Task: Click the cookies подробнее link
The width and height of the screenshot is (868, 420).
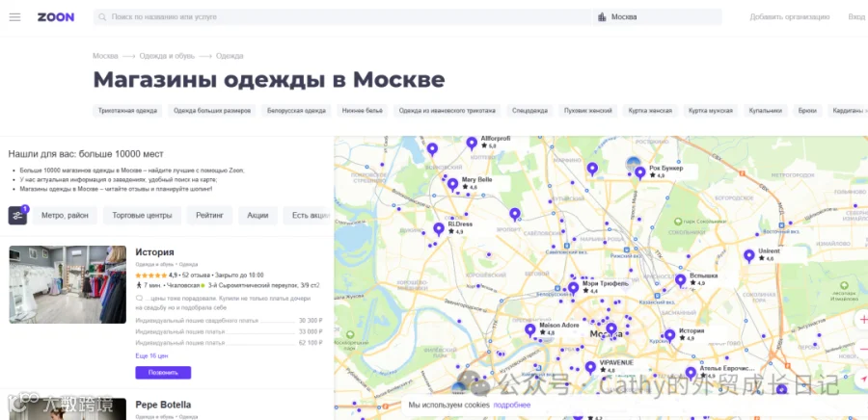Action: 512,406
